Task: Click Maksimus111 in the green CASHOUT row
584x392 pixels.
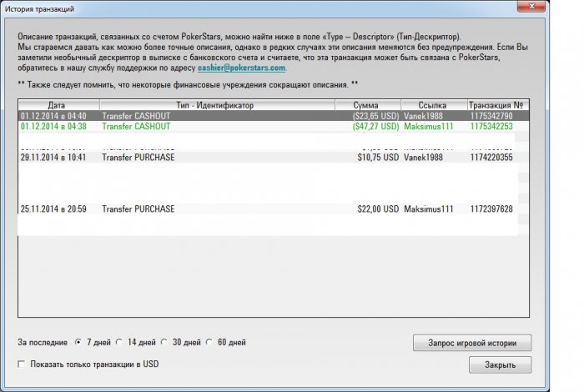Action: [x=428, y=126]
